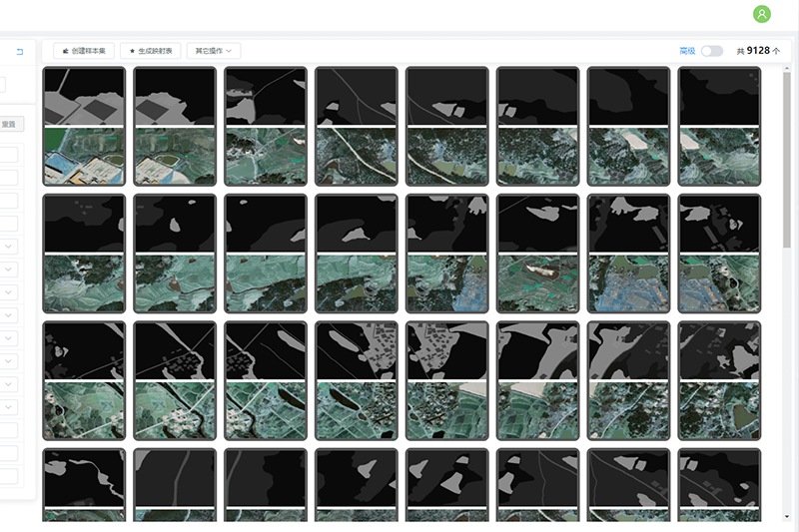The height and width of the screenshot is (532, 799).
Task: Click the scrollbar down arrow
Action: tap(788, 515)
